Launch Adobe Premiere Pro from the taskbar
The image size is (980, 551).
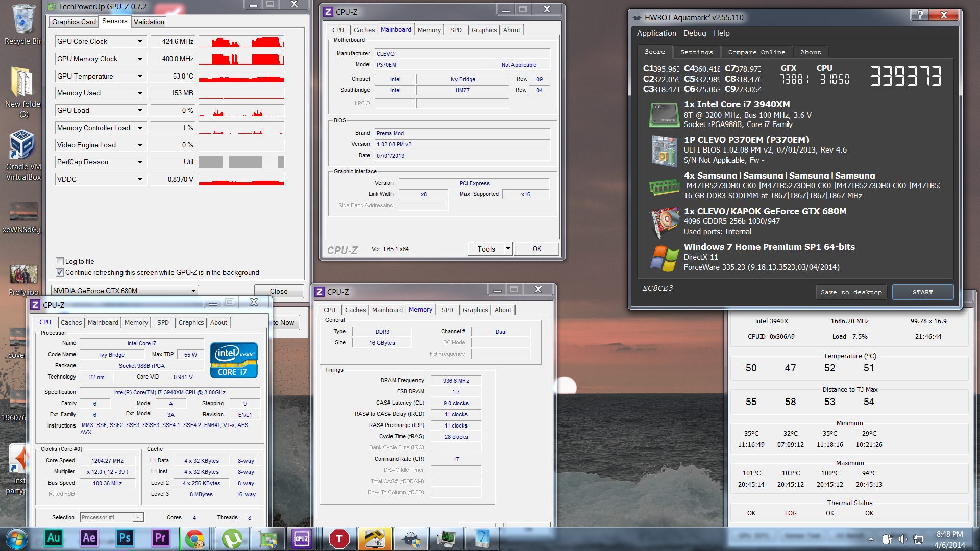[160, 538]
